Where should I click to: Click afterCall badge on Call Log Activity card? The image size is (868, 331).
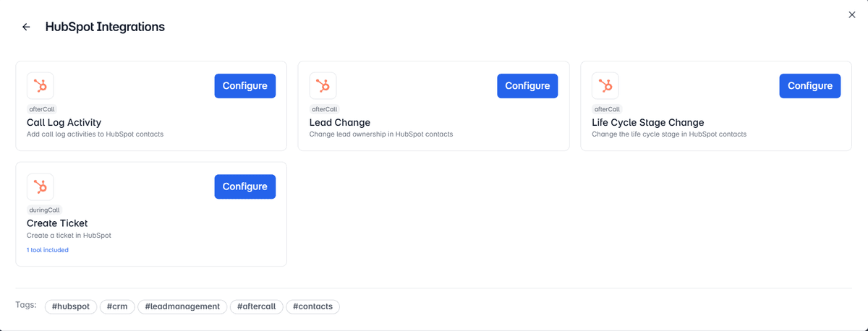pyautogui.click(x=42, y=109)
